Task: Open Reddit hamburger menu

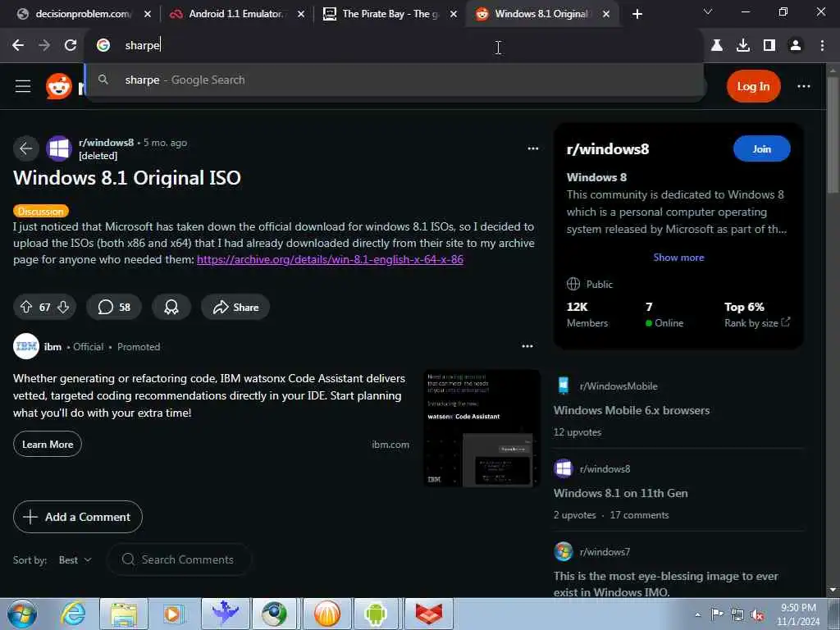Action: [22, 86]
